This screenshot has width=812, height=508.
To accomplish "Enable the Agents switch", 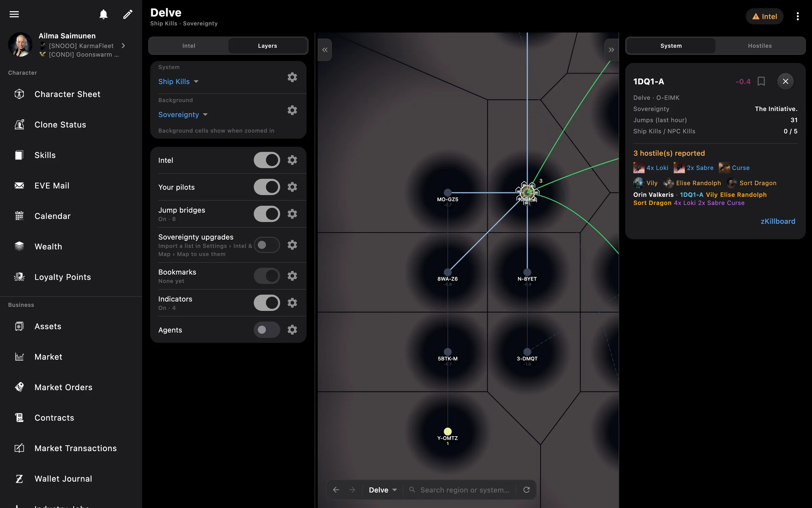I will (267, 330).
